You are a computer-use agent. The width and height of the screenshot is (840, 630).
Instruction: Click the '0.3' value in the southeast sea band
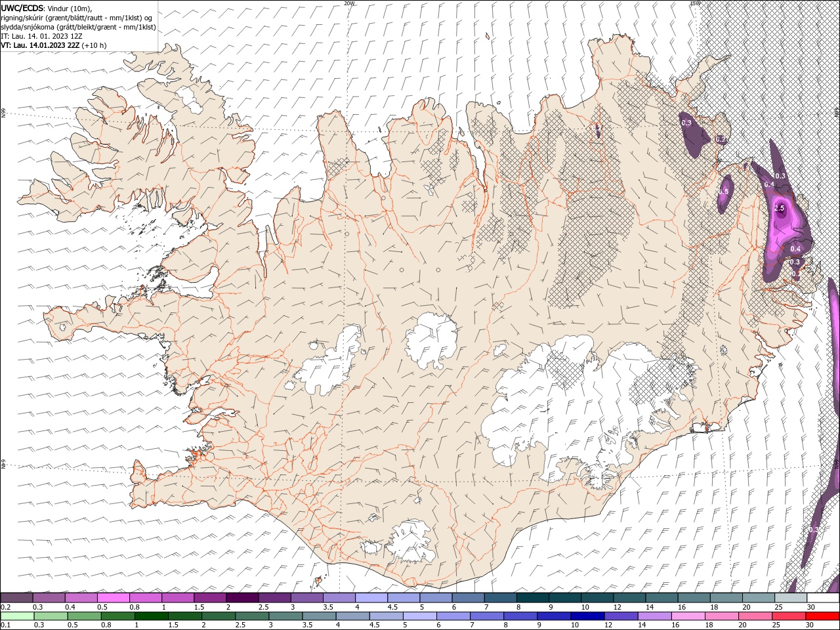pyautogui.click(x=814, y=529)
